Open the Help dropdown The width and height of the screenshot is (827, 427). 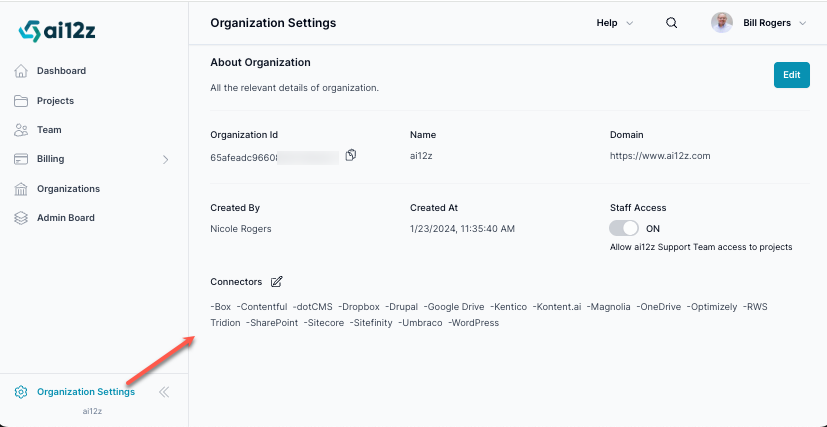coord(614,23)
